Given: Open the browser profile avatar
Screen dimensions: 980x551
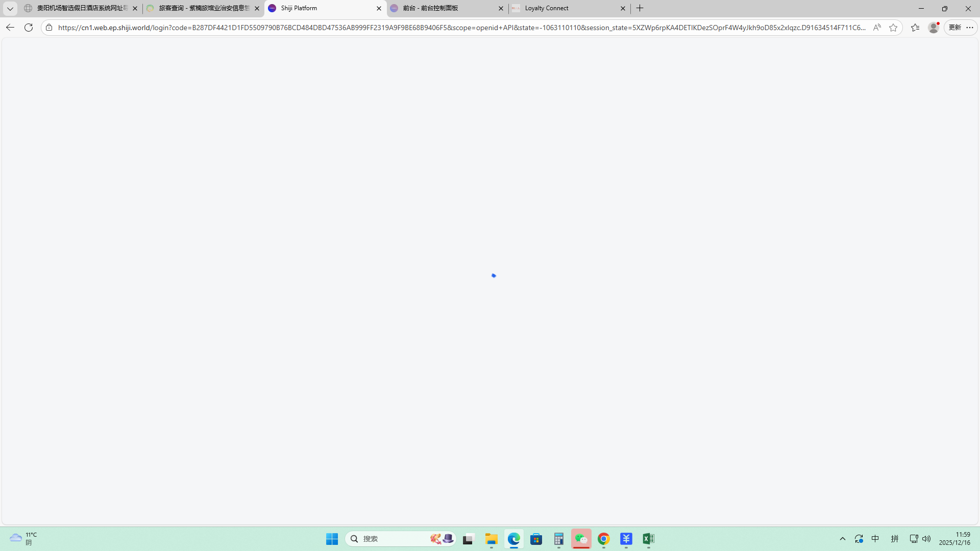Looking at the screenshot, I should (934, 28).
